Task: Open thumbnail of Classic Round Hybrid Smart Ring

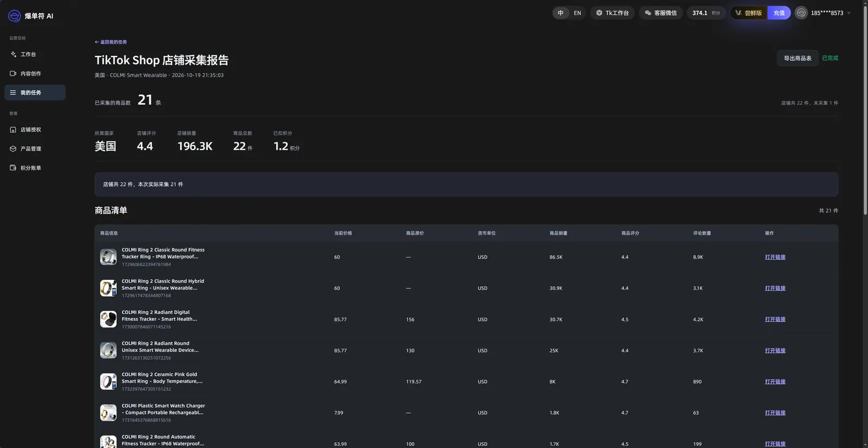Action: 108,288
